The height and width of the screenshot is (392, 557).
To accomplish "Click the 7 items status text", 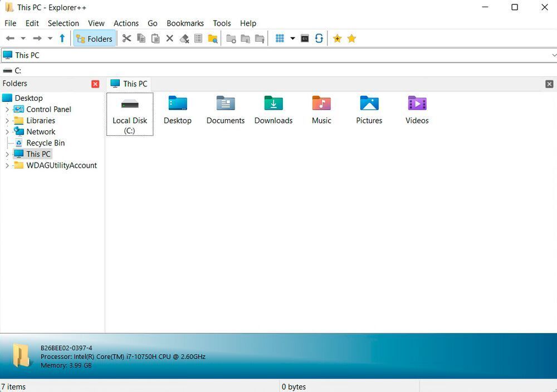I will click(x=13, y=386).
